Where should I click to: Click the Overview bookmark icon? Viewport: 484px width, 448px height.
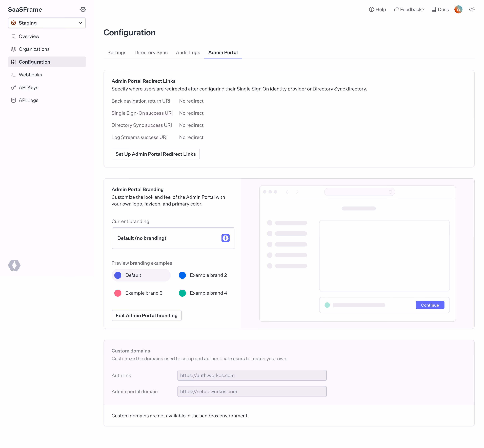[x=14, y=36]
